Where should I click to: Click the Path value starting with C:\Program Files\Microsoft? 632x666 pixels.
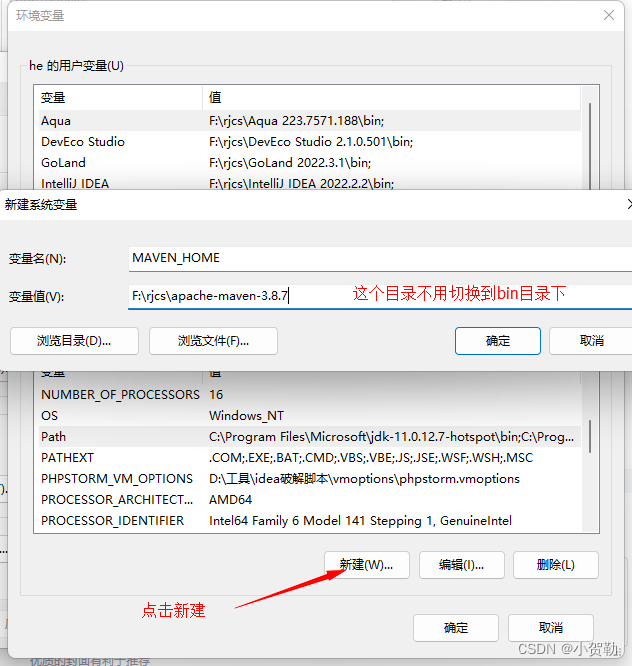coord(391,437)
